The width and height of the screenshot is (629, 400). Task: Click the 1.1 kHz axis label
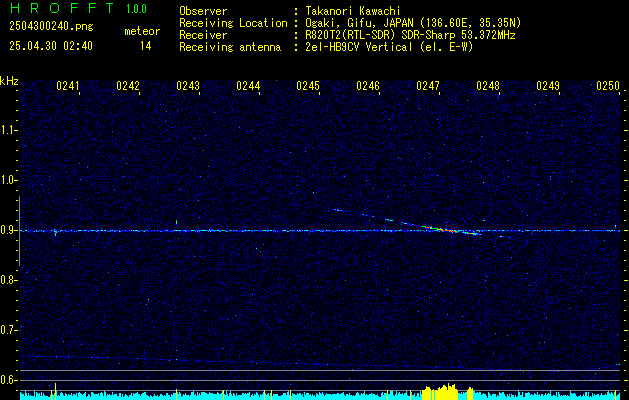click(8, 130)
